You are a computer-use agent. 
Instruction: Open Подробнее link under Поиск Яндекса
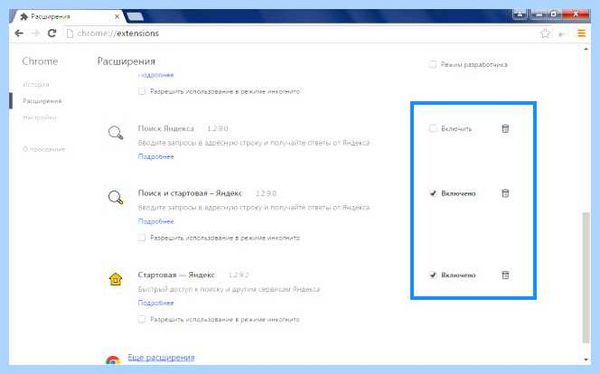point(156,157)
